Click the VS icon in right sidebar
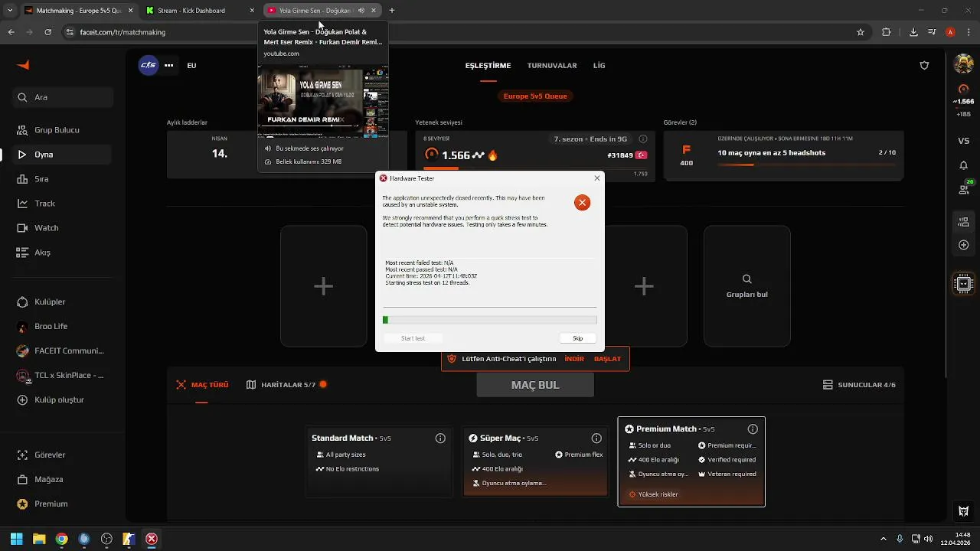The image size is (980, 551). click(964, 141)
